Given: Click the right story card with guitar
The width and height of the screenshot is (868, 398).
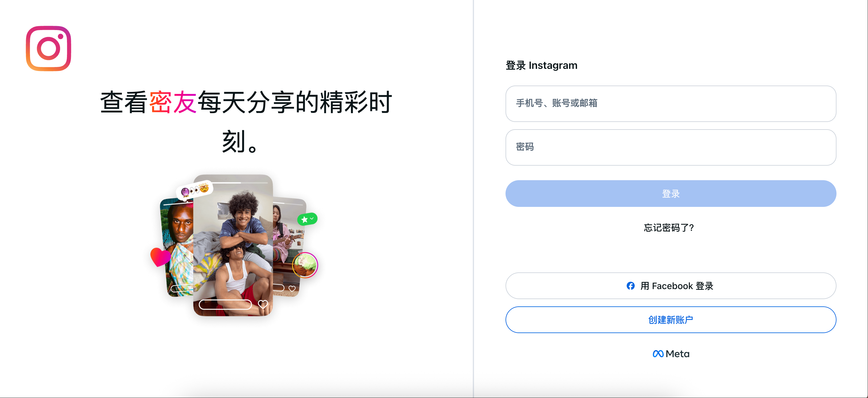Looking at the screenshot, I should click(x=289, y=247).
